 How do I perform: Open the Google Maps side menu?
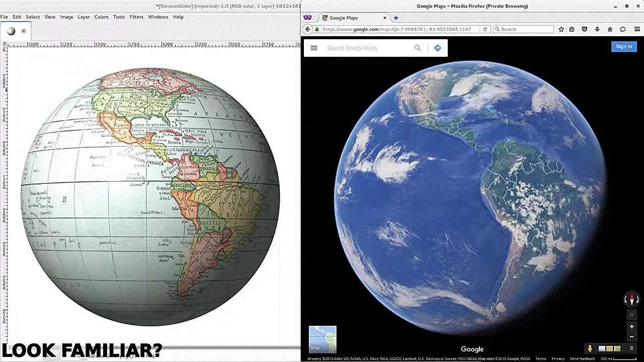click(x=314, y=48)
